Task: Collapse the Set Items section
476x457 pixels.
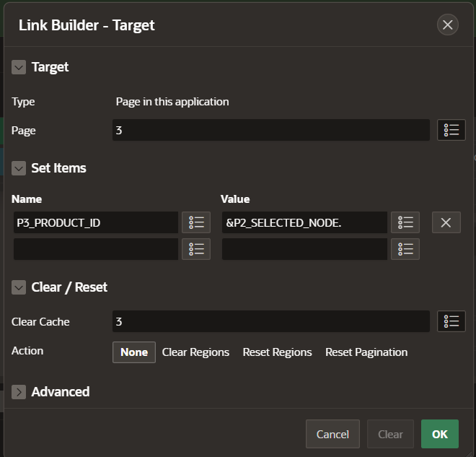Action: tap(19, 168)
